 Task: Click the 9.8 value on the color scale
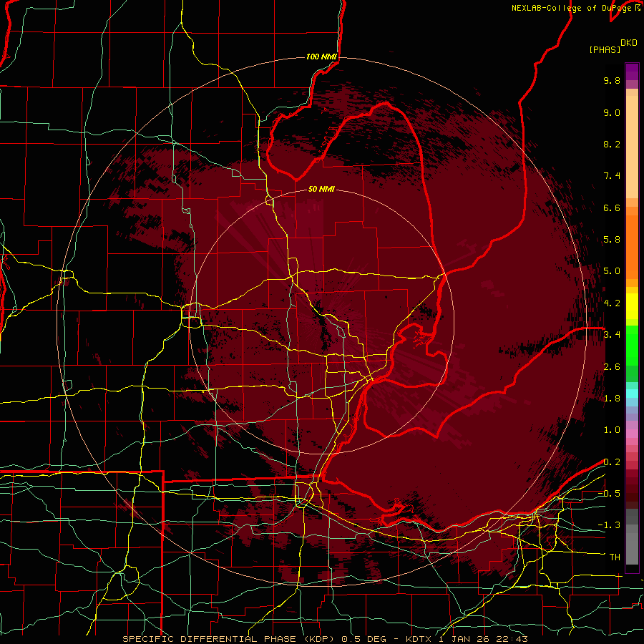612,80
